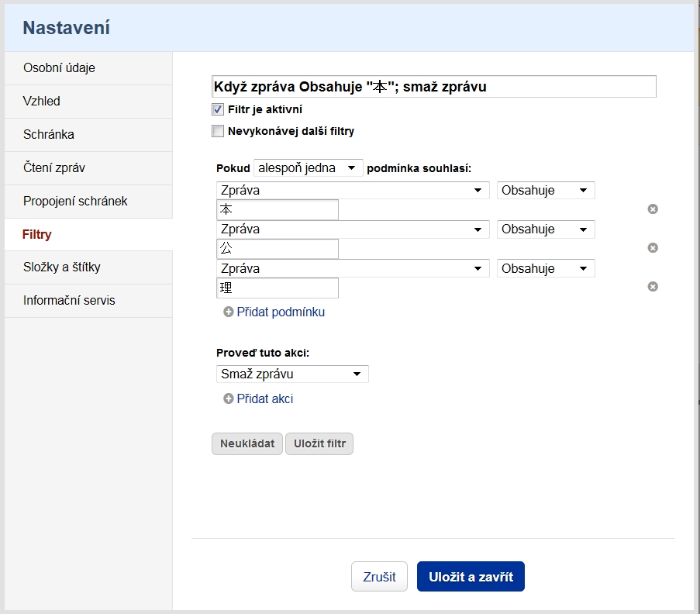Remove the condition containing 公
700x614 pixels.
[653, 248]
